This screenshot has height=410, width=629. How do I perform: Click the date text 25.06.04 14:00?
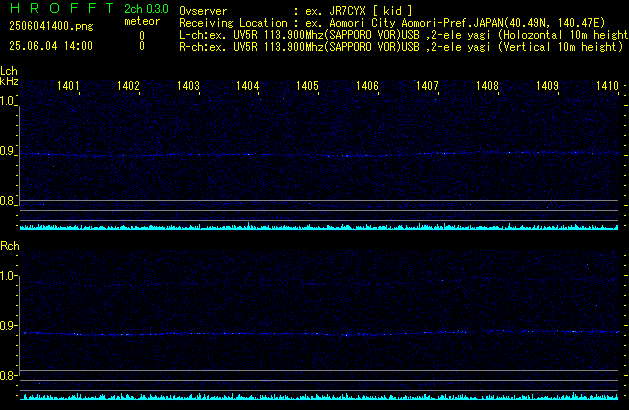(x=51, y=46)
